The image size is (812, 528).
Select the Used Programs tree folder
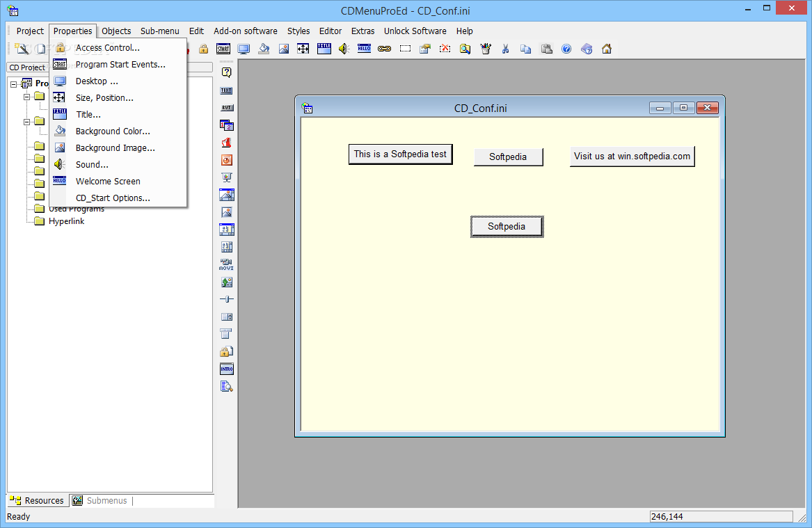pyautogui.click(x=76, y=209)
